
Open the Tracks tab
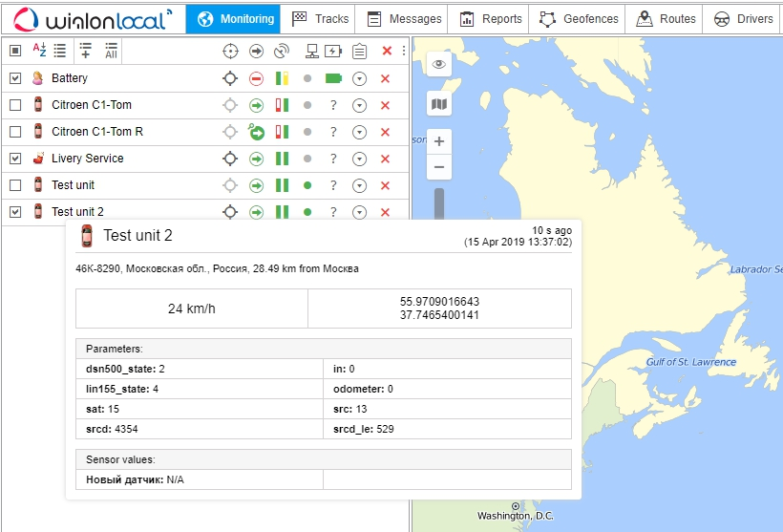[320, 18]
